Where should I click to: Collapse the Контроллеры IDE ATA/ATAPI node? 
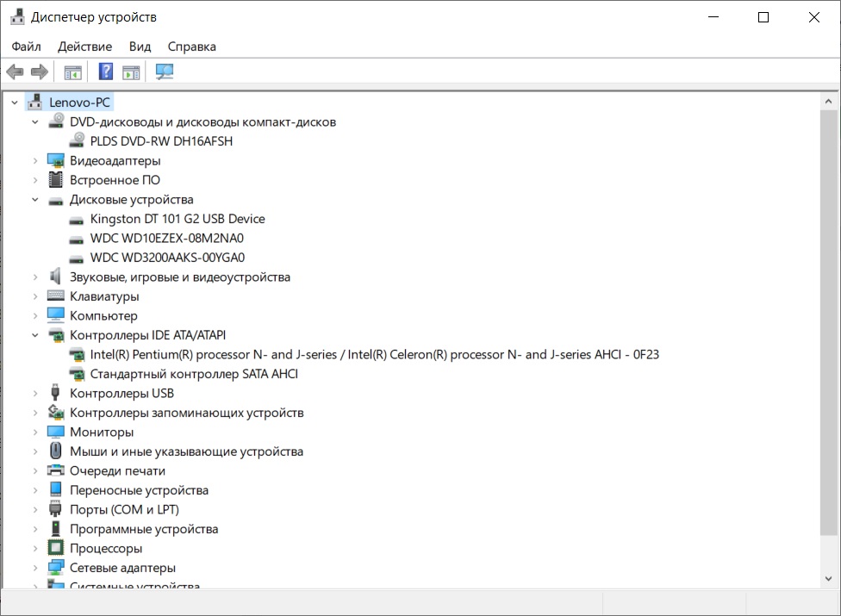pyautogui.click(x=35, y=335)
